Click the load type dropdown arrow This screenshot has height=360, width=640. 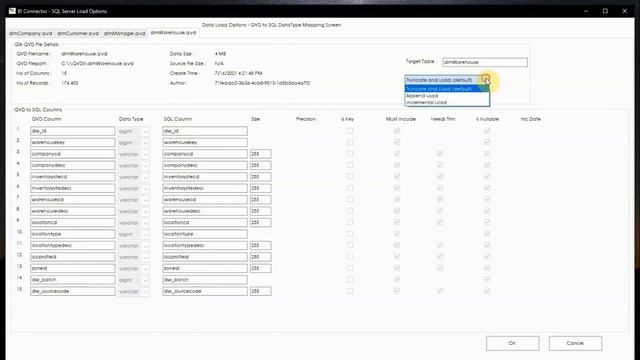485,80
